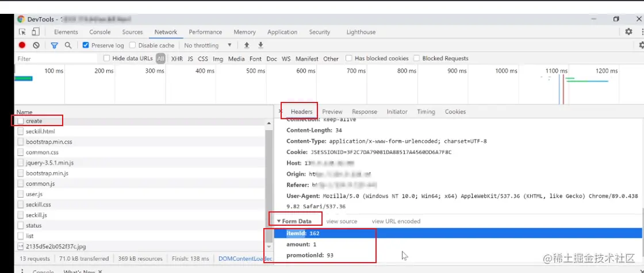The image size is (644, 273).
Task: Click the Chrome DevTools logo icon
Action: [21, 19]
